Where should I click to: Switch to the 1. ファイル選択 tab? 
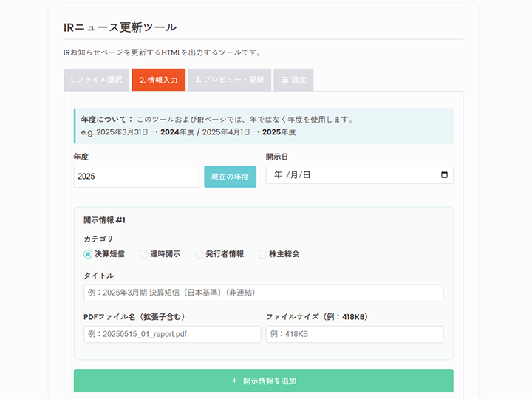click(x=97, y=80)
